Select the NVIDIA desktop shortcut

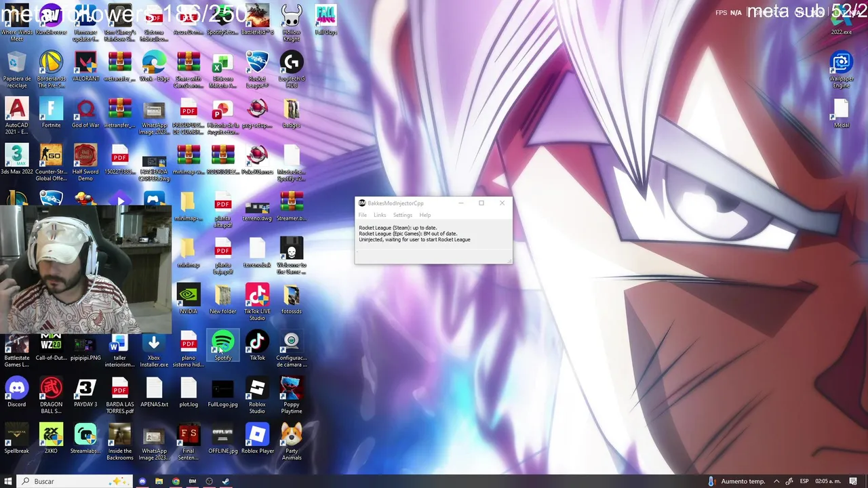(189, 299)
